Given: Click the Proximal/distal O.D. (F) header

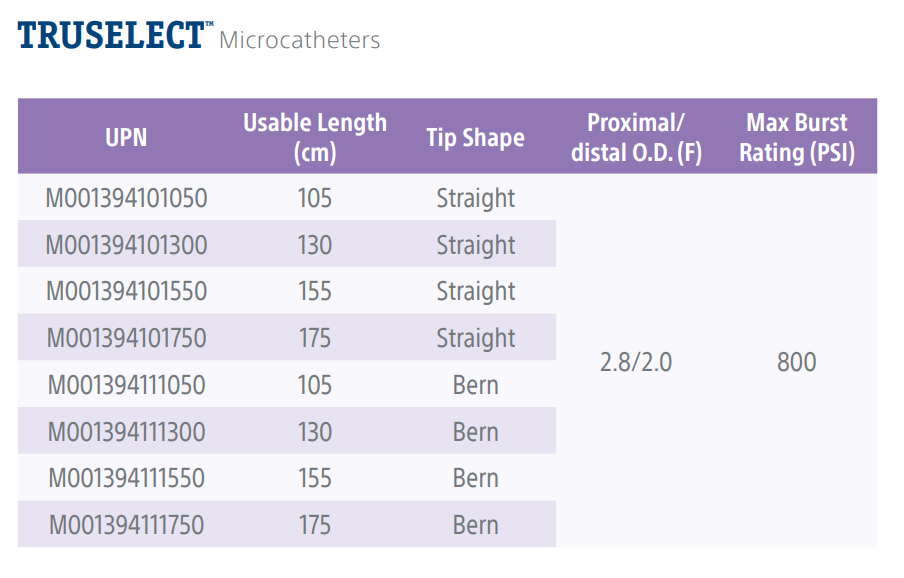Looking at the screenshot, I should [636, 138].
